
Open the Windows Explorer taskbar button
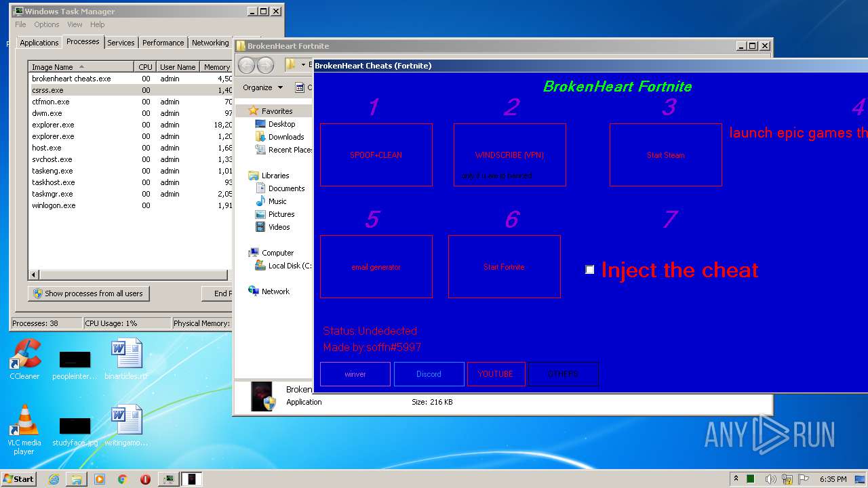77,479
